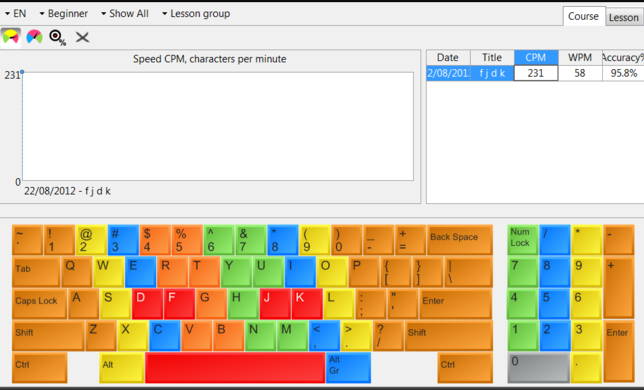Viewport: 644px width, 390px height.
Task: Open the EN language dropdown
Action: pyautogui.click(x=16, y=14)
